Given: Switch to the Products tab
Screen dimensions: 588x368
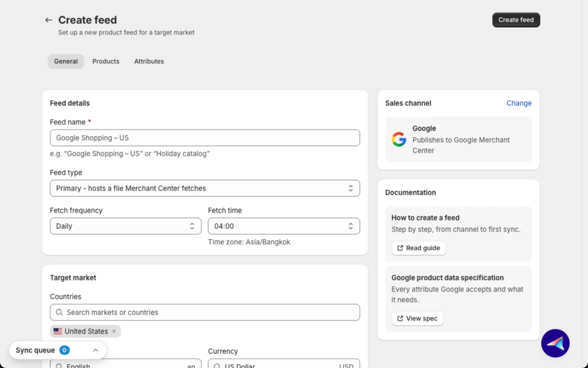Looking at the screenshot, I should (106, 61).
